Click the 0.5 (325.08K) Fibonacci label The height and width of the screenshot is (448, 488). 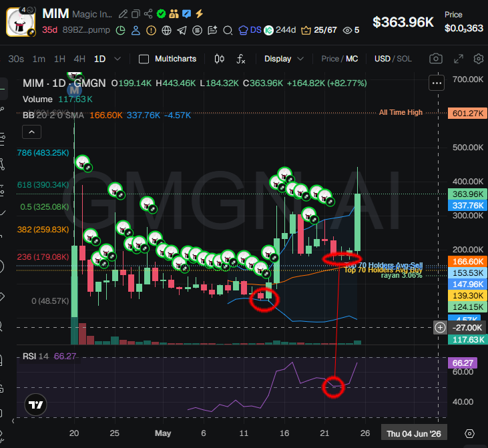[45, 207]
